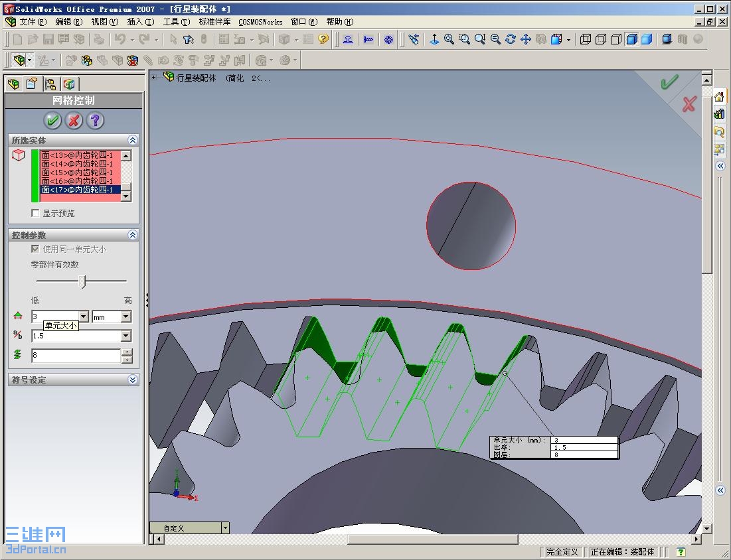
Task: Open mesh control help question button
Action: (95, 121)
